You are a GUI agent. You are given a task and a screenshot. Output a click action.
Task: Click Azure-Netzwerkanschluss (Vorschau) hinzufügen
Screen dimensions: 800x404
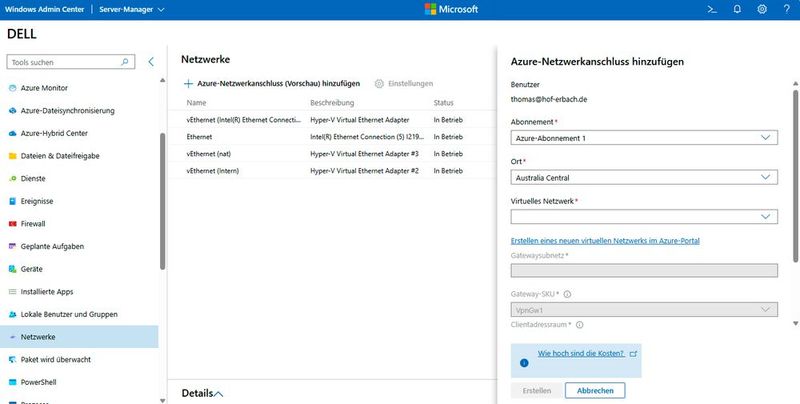click(272, 84)
